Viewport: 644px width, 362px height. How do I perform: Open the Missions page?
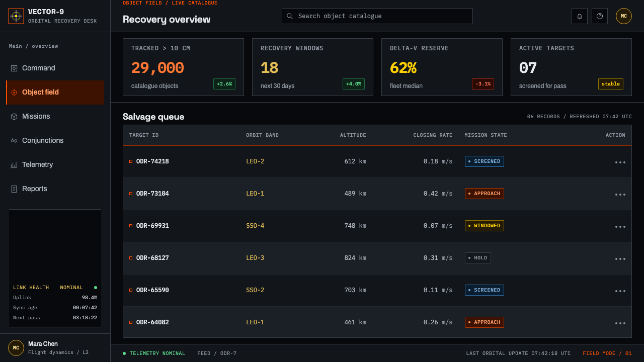(55, 117)
